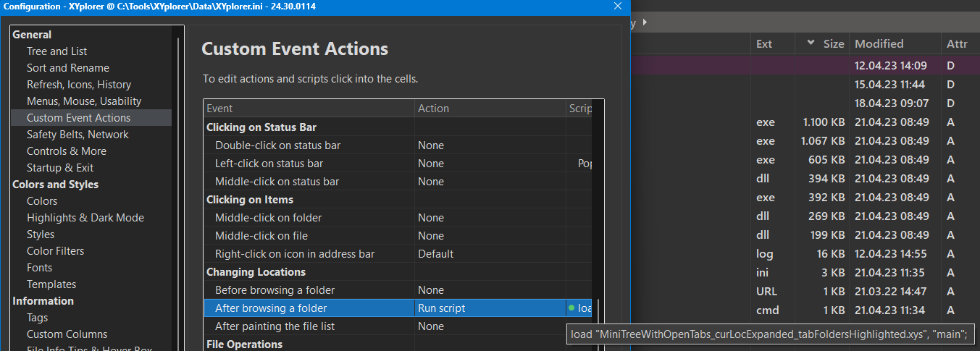This screenshot has height=351, width=980.
Task: Open Color Filters settings page
Action: 56,251
